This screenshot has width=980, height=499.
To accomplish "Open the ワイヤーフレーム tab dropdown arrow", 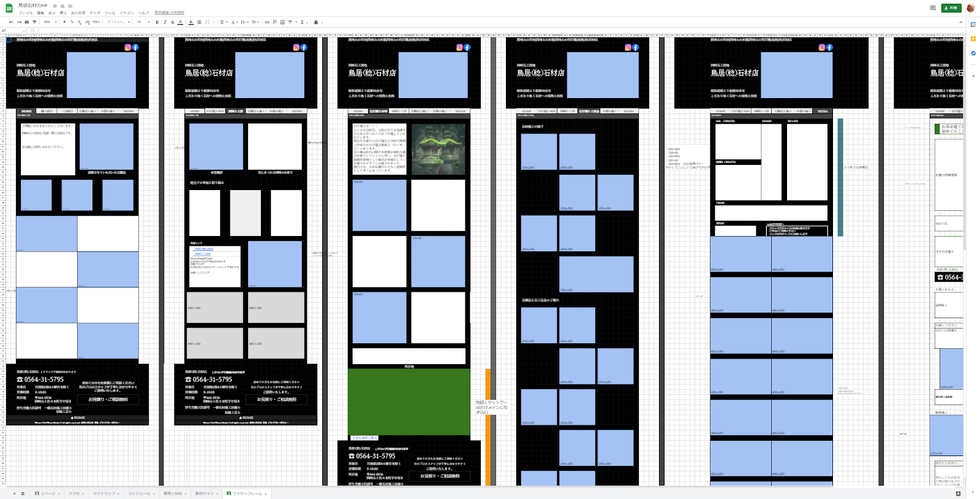I will coord(266,493).
